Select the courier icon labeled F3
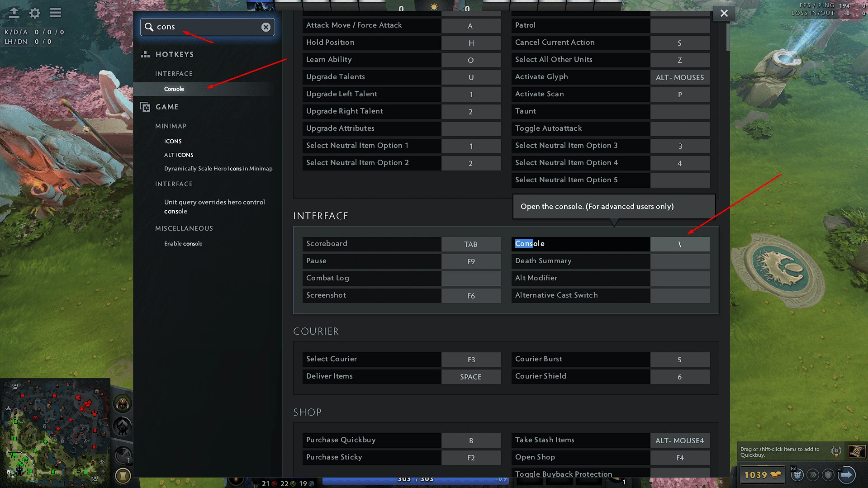 pyautogui.click(x=797, y=474)
